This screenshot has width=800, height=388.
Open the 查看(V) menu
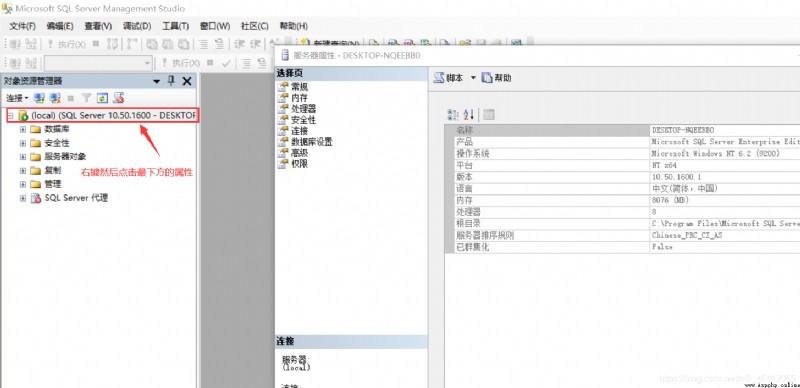pyautogui.click(x=98, y=26)
